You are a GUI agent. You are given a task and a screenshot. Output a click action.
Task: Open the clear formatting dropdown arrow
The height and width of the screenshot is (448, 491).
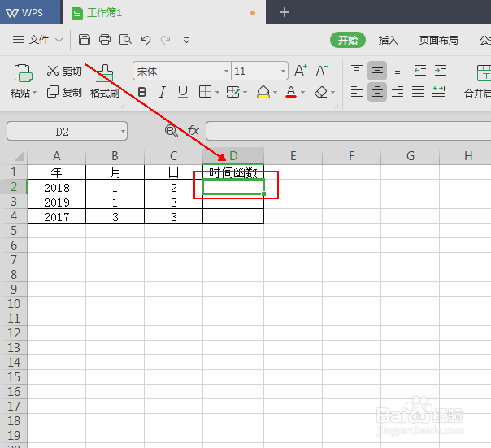coord(332,92)
